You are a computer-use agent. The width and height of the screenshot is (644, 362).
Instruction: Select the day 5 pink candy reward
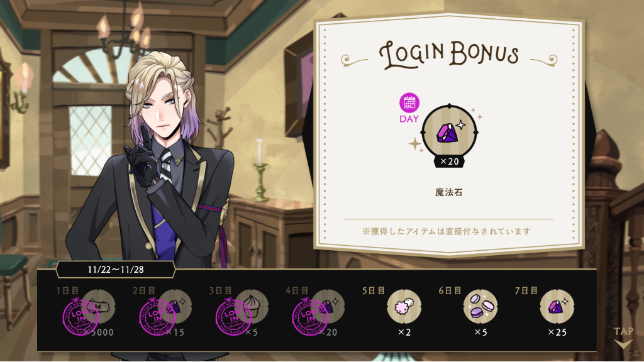404,306
